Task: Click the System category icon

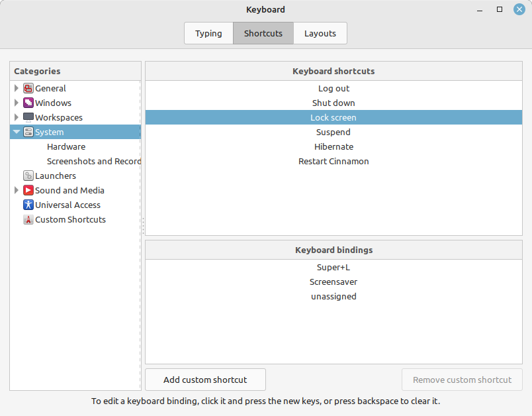Action: tap(28, 132)
